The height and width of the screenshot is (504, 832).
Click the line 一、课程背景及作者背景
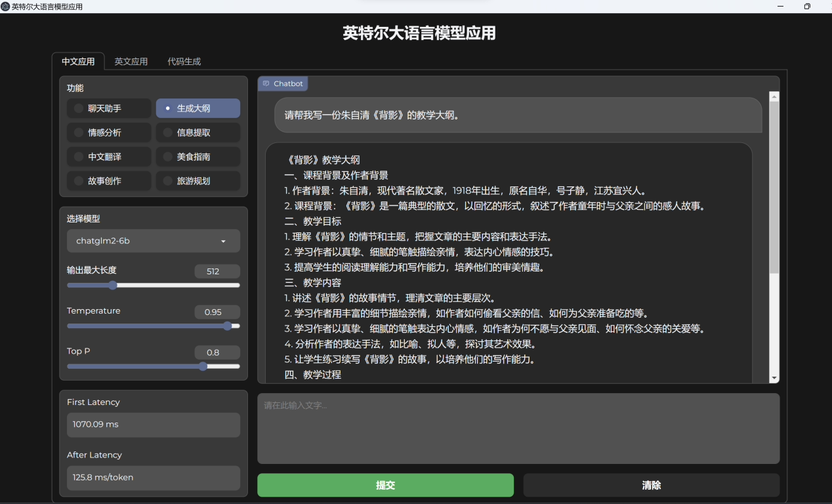click(x=336, y=175)
